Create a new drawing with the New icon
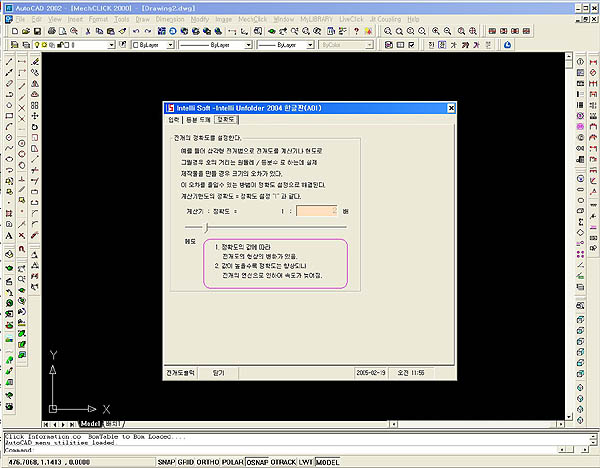The image size is (600, 468). [x=15, y=31]
